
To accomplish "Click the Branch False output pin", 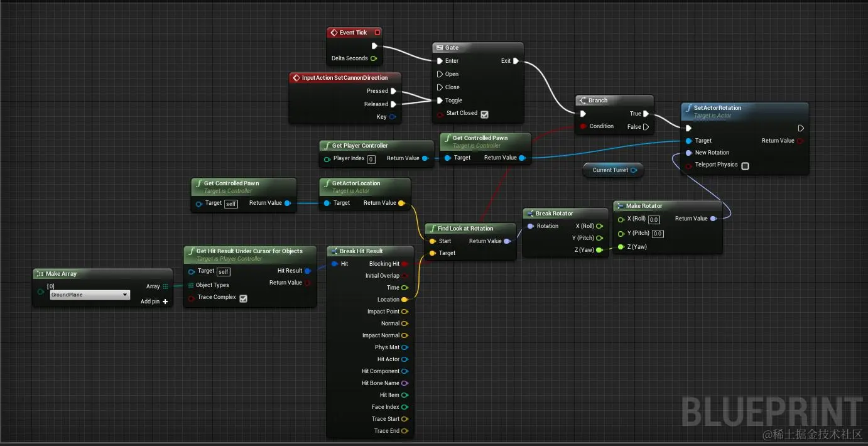I will [646, 127].
